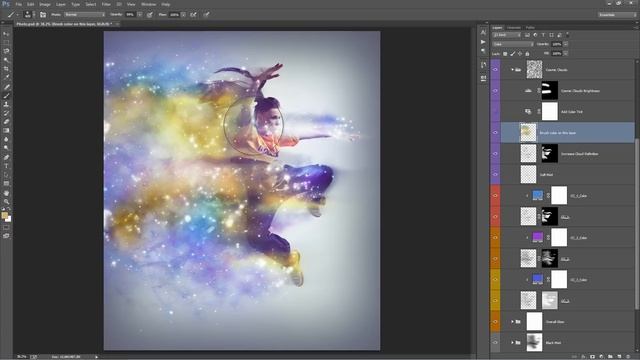Viewport: 640px width, 360px height.
Task: Delete the selected layer with trash icon
Action: pos(628,357)
